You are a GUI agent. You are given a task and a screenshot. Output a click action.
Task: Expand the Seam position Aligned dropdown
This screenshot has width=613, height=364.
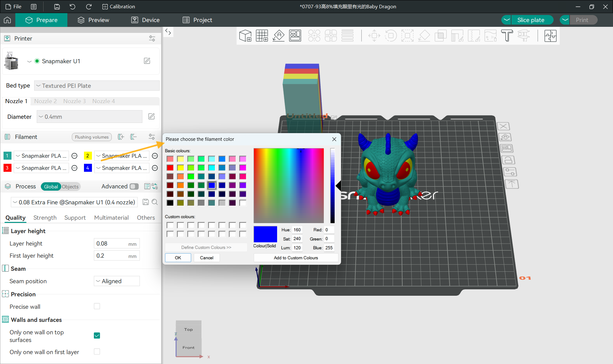(117, 281)
